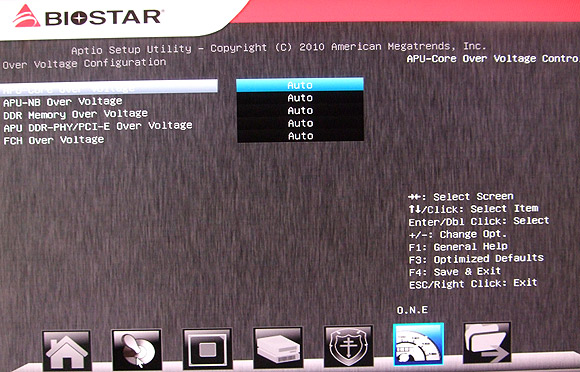Select the storage drives Boot icon
This screenshot has height=372, width=580.
click(278, 348)
